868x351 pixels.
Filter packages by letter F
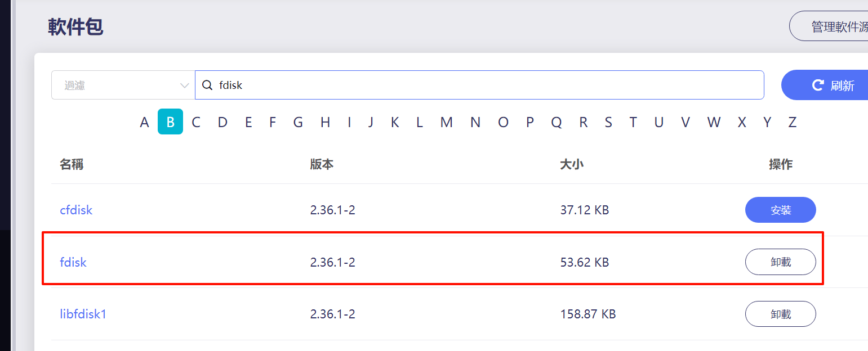coord(273,122)
